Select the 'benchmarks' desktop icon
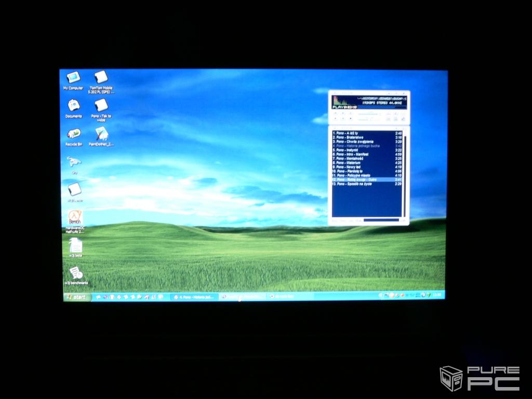 click(76, 275)
